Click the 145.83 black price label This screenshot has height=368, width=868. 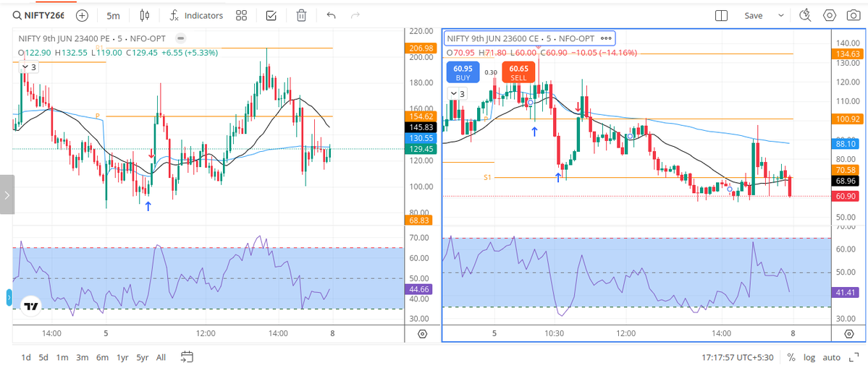(x=421, y=127)
